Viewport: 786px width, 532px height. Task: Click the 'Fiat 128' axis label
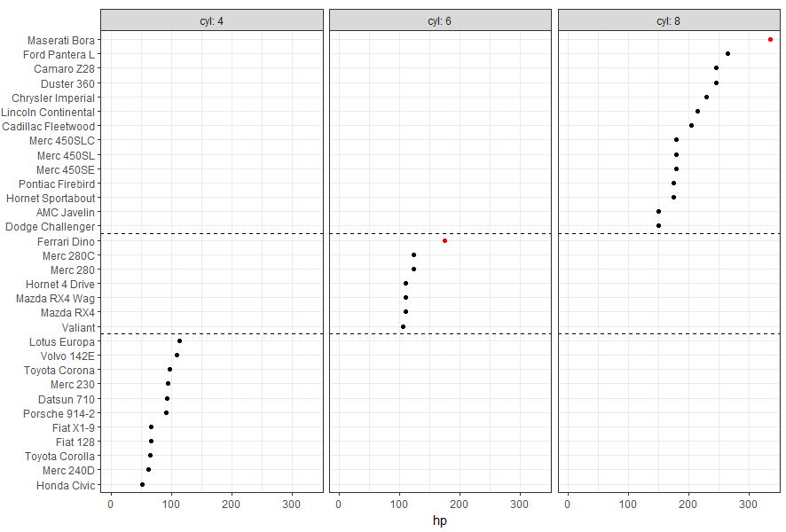click(x=75, y=442)
